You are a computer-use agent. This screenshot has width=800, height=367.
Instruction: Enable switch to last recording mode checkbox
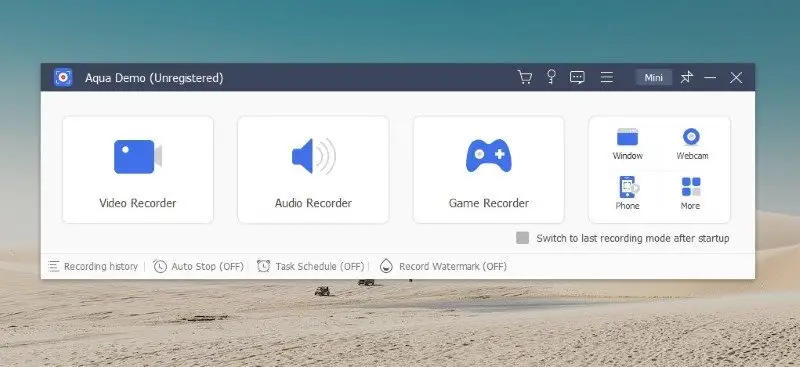click(x=522, y=238)
